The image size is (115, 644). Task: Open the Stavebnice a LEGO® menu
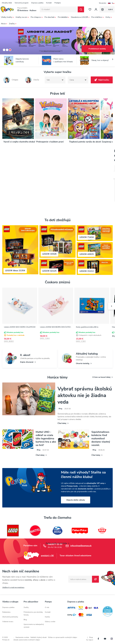[x=80, y=17]
